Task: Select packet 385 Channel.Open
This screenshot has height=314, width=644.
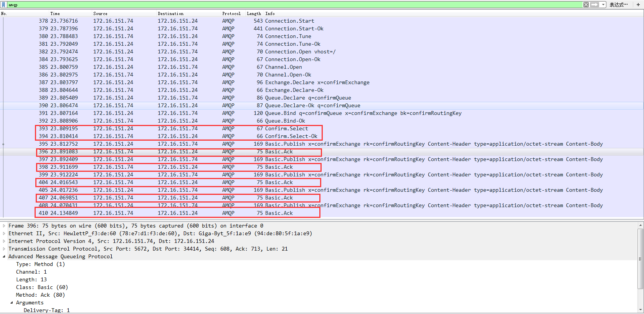Action: [322, 67]
